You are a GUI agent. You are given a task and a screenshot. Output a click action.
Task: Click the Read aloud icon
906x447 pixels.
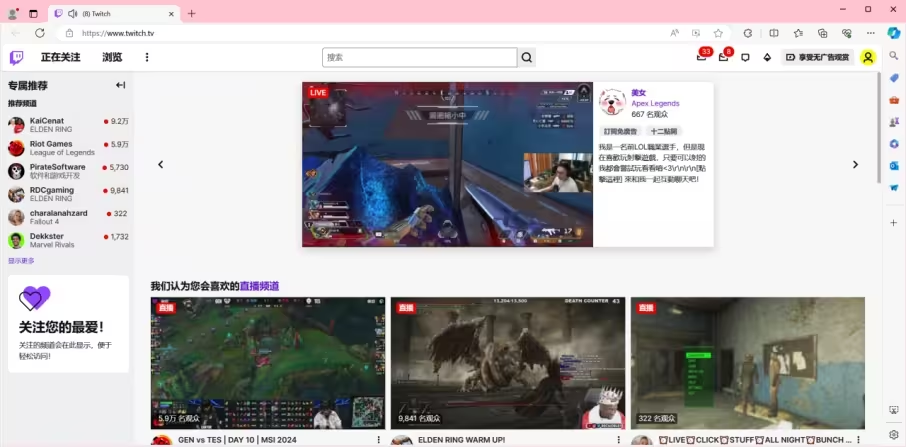pyautogui.click(x=674, y=33)
